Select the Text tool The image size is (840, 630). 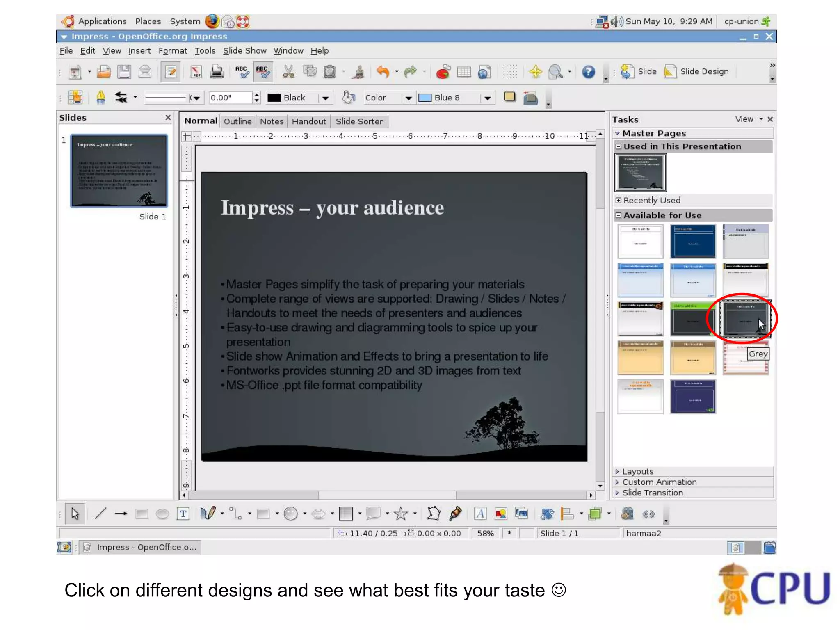183,514
